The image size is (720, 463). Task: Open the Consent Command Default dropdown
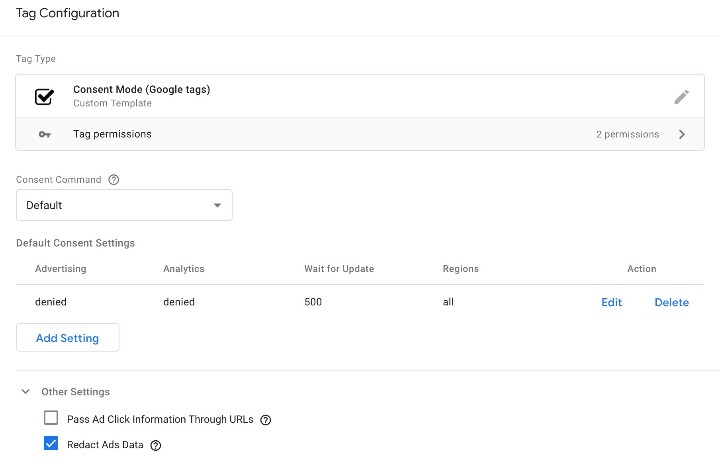[x=124, y=205]
